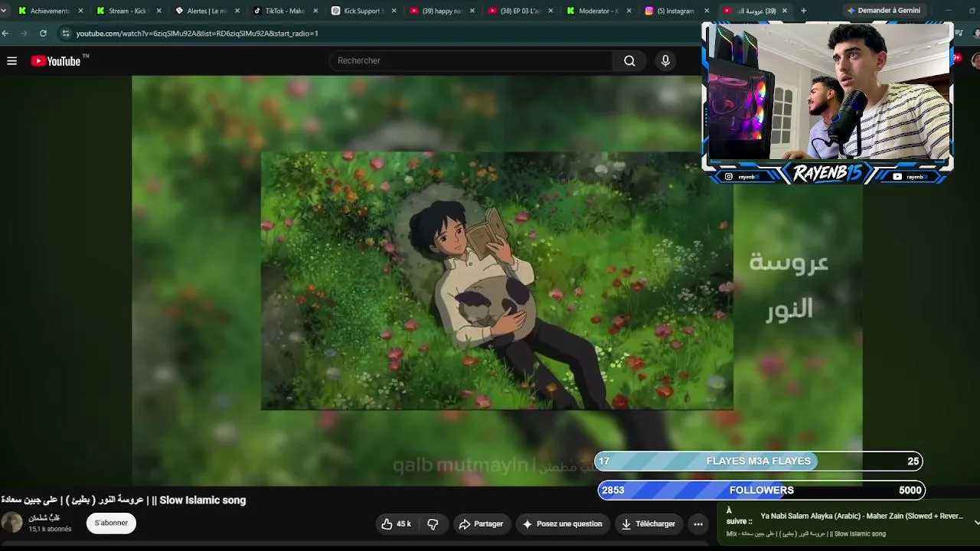Viewport: 980px width, 551px height.
Task: Click the Partager share button
Action: tap(481, 524)
